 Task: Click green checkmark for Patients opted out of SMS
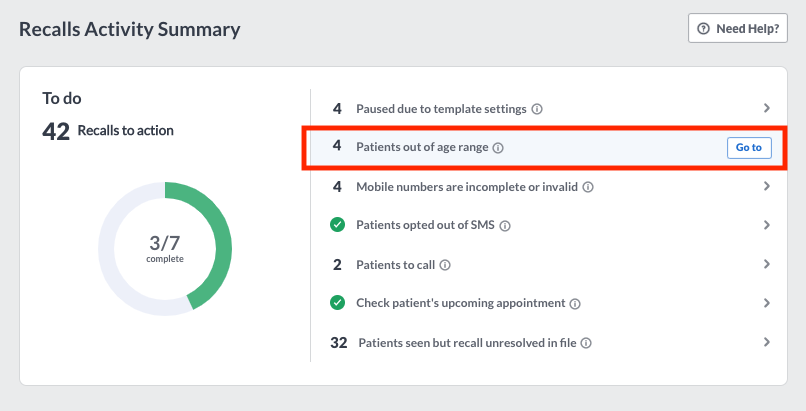337,225
